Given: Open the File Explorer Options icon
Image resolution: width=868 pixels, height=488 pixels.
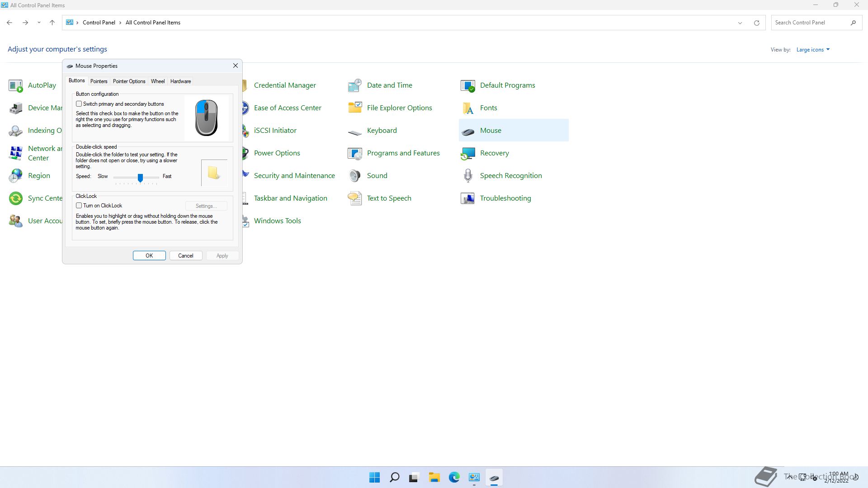Looking at the screenshot, I should point(355,108).
